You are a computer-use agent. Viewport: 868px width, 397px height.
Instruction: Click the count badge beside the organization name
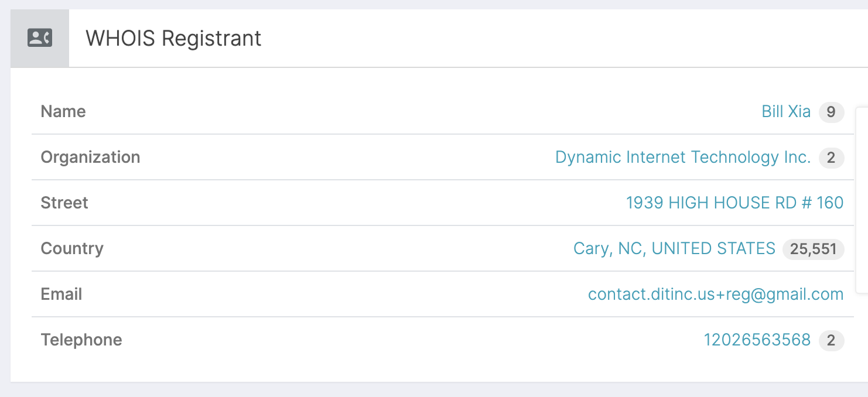pos(831,158)
